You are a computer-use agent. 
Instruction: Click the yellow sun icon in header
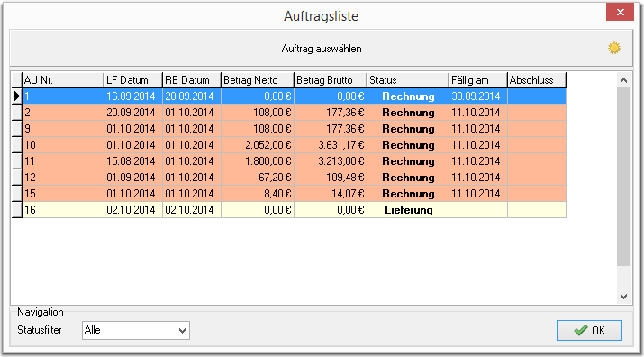[x=614, y=48]
